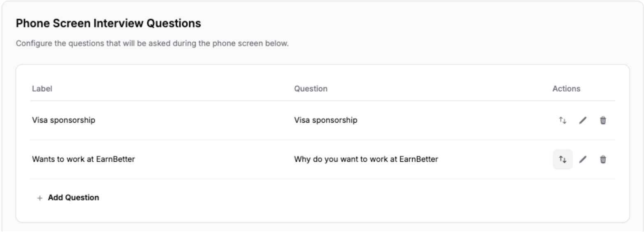Click the Add Question button text
The width and height of the screenshot is (644, 232).
point(73,197)
